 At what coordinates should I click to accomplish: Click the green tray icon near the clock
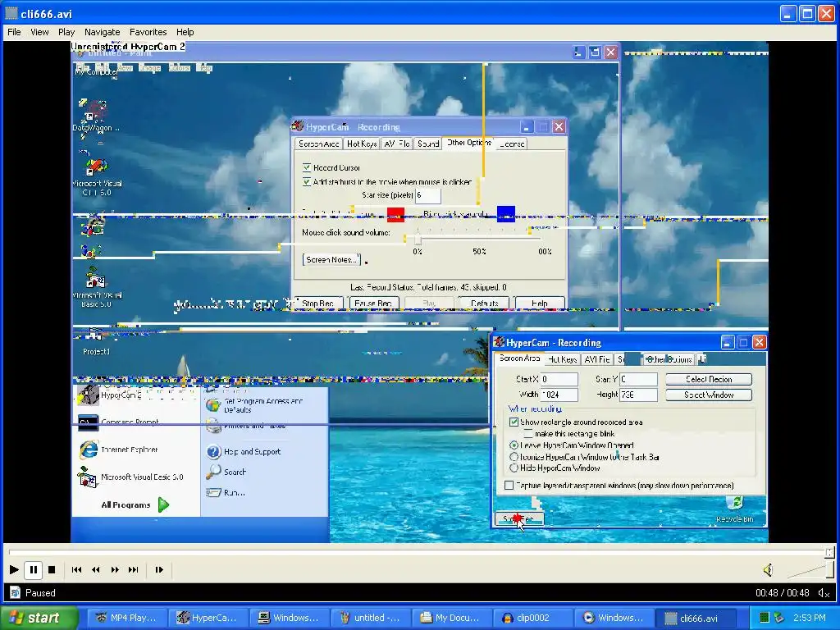pos(765,618)
